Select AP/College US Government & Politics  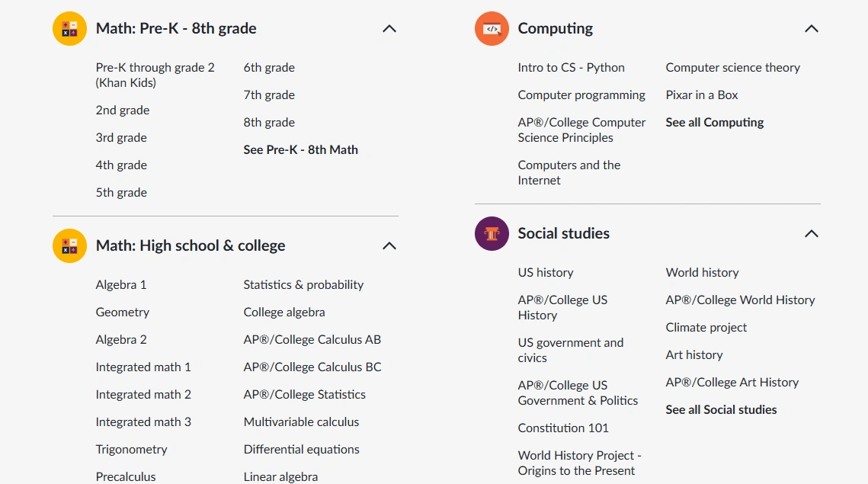578,393
